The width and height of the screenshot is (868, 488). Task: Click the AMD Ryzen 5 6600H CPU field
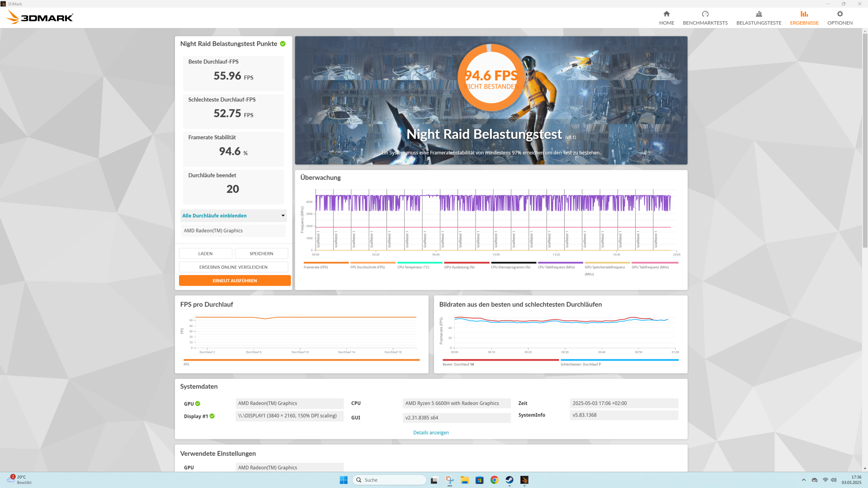point(457,403)
